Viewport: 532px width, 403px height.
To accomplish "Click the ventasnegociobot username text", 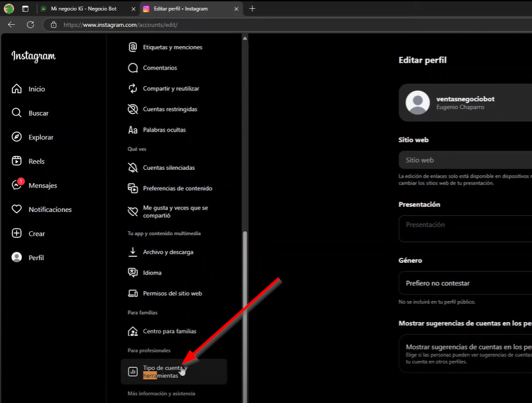I will point(465,99).
